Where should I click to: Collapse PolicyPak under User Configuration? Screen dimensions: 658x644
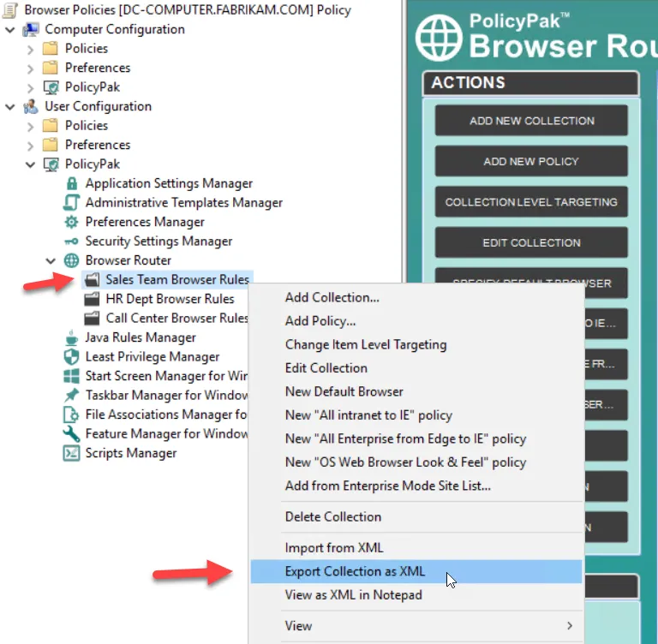[30, 164]
